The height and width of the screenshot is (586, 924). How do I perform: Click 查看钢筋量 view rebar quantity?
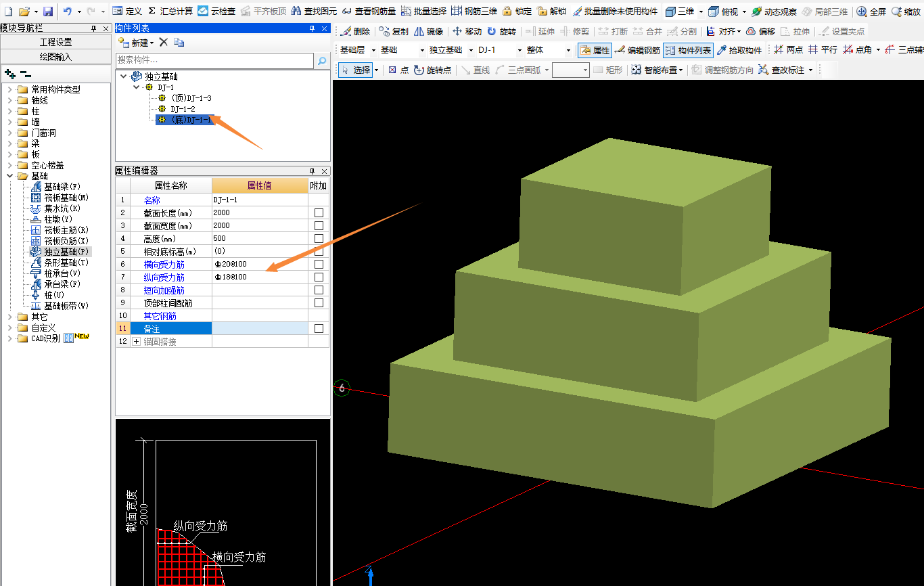click(369, 12)
